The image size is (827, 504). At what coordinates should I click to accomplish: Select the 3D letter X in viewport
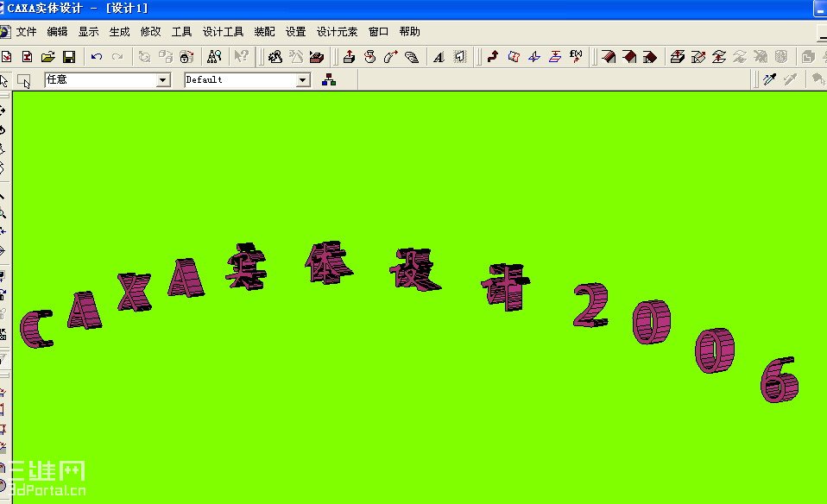(134, 292)
